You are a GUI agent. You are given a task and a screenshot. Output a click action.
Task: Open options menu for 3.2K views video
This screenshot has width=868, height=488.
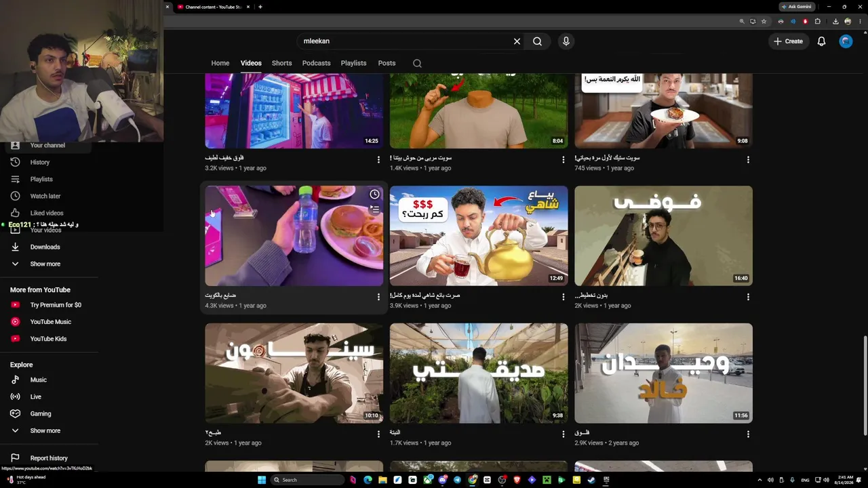pos(378,160)
